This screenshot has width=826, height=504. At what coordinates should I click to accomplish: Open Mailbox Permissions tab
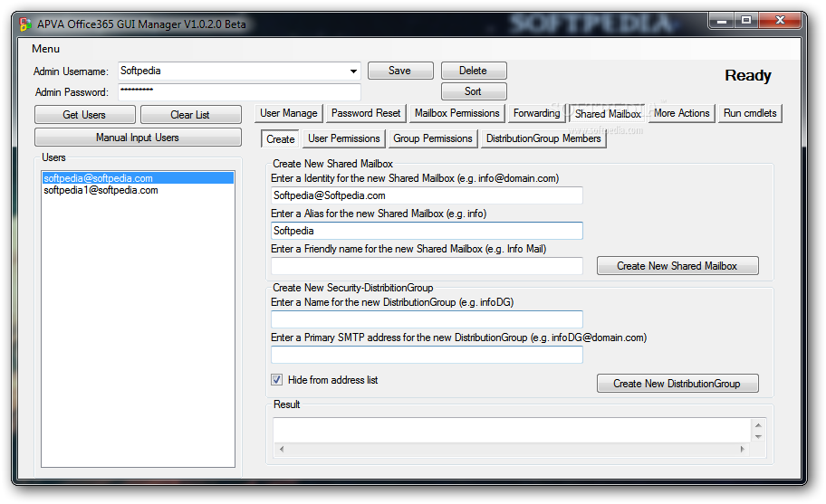point(457,113)
